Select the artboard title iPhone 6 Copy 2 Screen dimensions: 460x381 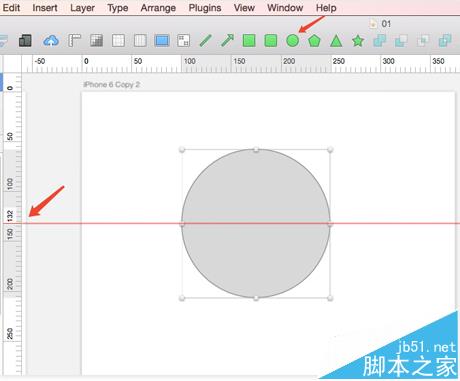111,84
